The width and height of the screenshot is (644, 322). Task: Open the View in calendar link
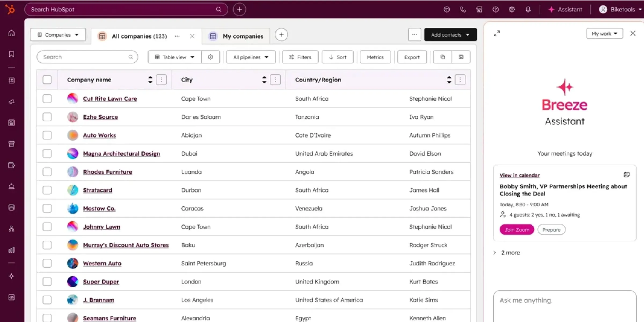click(x=519, y=175)
